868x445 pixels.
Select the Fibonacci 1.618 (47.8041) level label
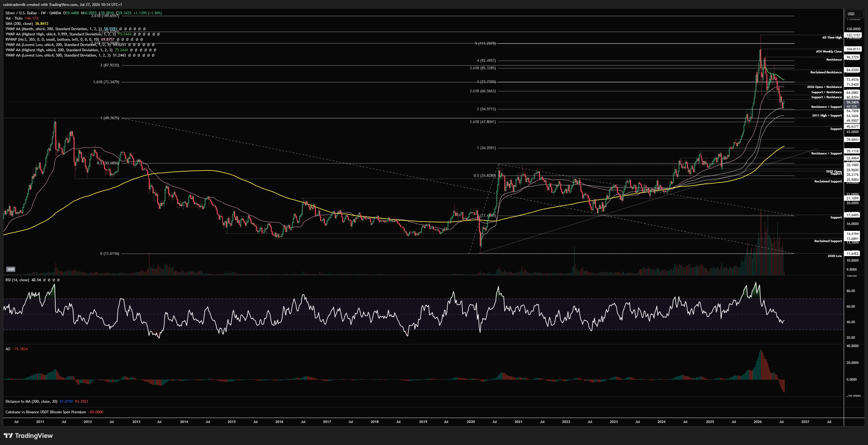(x=483, y=122)
